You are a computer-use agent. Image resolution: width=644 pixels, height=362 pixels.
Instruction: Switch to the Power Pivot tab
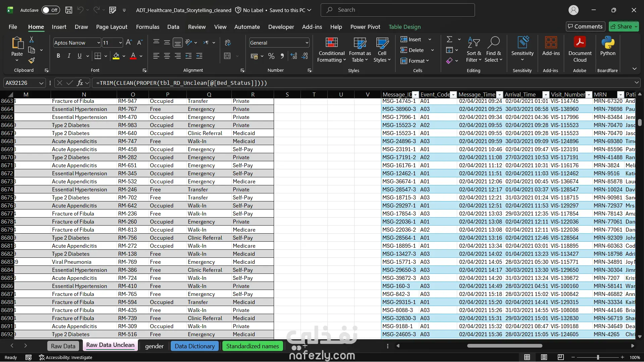point(365,27)
